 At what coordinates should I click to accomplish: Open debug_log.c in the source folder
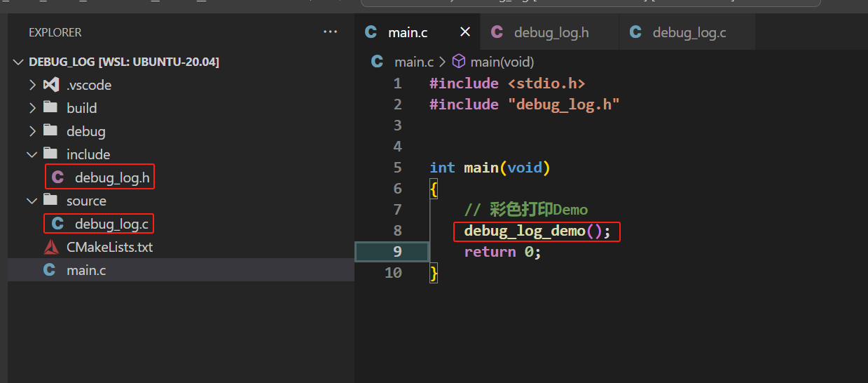(111, 224)
